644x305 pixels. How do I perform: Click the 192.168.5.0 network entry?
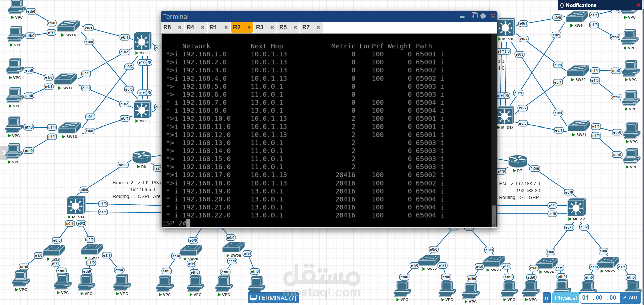[x=204, y=86]
